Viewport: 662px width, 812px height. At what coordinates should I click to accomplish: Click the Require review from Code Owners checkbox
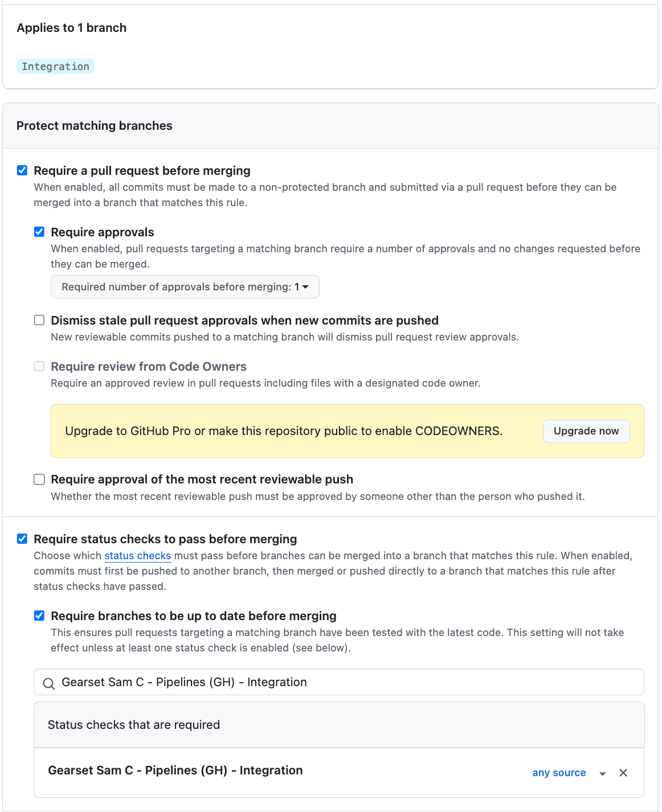click(x=39, y=366)
